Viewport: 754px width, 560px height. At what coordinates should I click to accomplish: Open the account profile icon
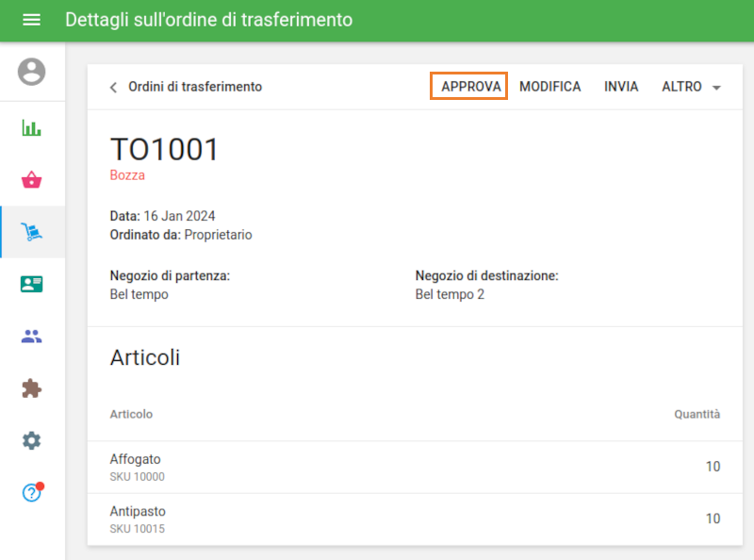coord(31,73)
